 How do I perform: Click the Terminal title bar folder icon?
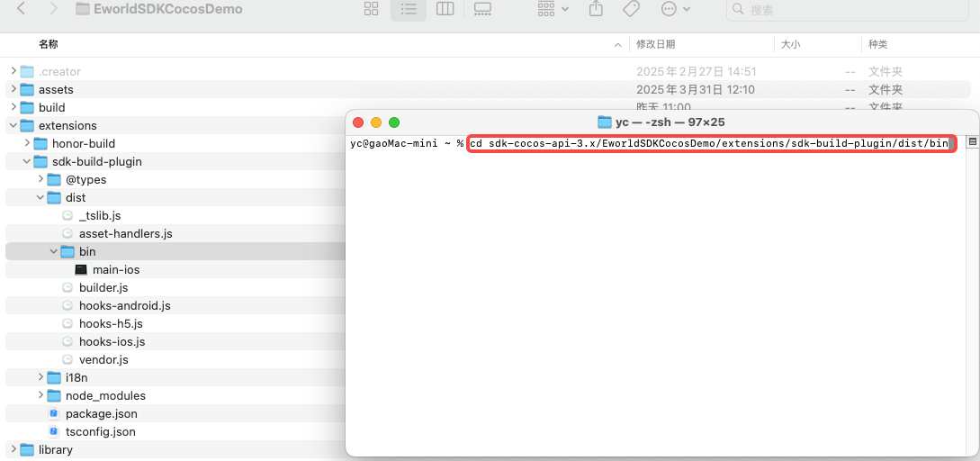click(x=604, y=122)
